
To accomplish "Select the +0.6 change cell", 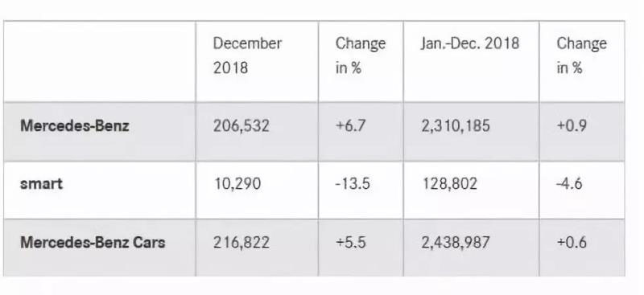I will [572, 242].
